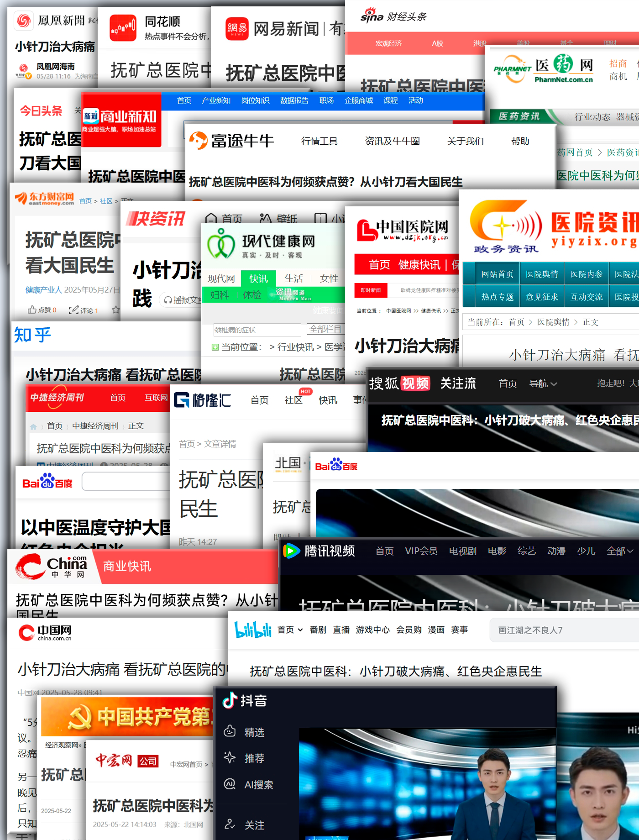Select the 快讯 tab on 现代健康网
The width and height of the screenshot is (639, 840).
(258, 278)
